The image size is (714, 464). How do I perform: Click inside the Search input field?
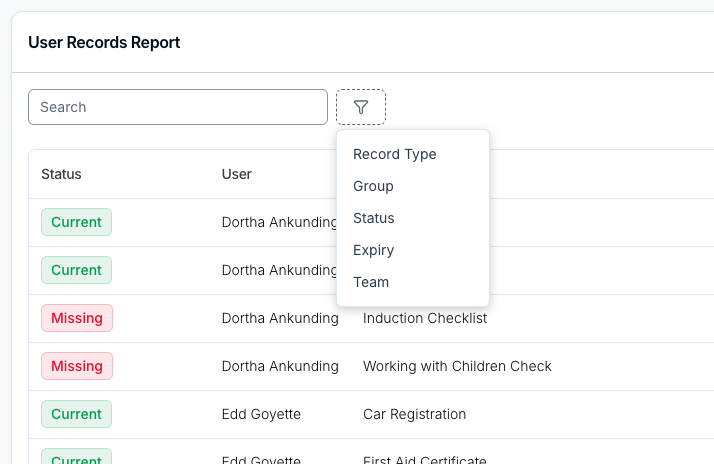178,107
